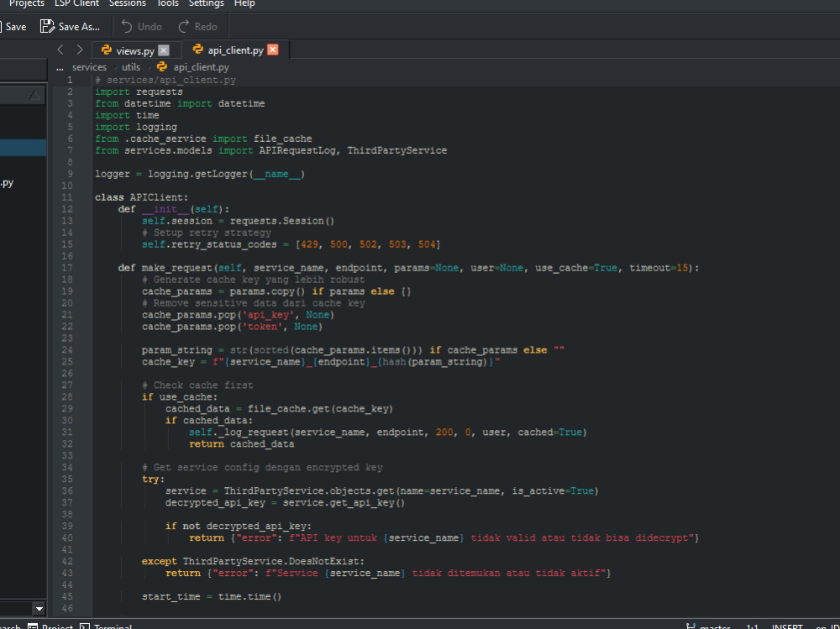This screenshot has width=840, height=629.
Task: Open the dropdown arrow at the left panel bottom
Action: click(39, 609)
